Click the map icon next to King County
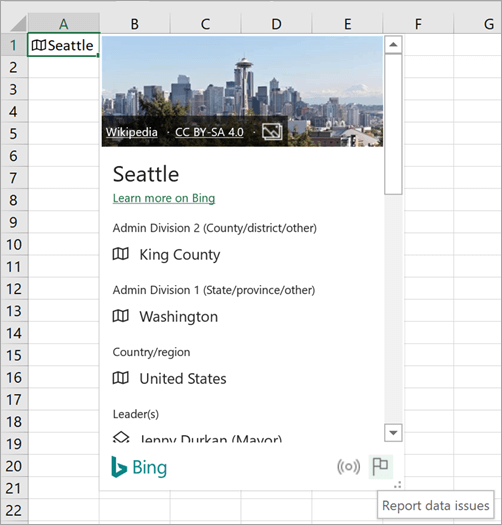 (121, 254)
